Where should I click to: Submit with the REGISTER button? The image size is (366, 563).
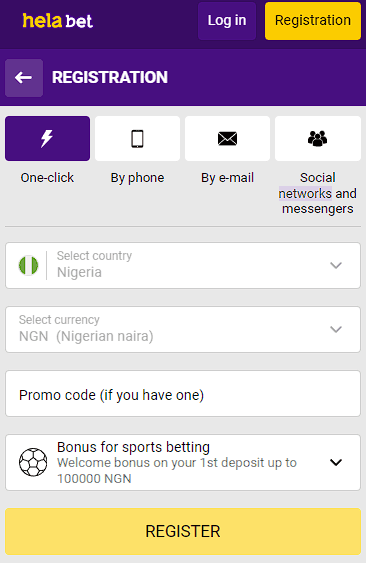pos(183,531)
